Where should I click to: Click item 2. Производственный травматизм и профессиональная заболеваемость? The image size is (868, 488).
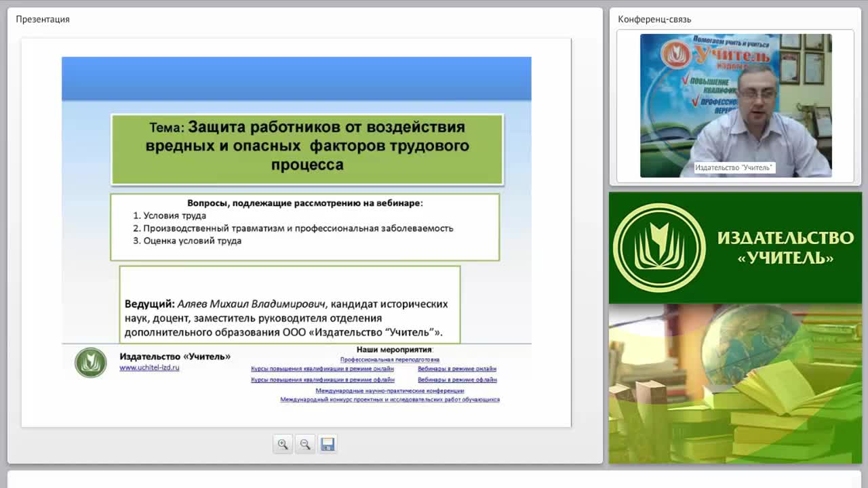point(293,228)
